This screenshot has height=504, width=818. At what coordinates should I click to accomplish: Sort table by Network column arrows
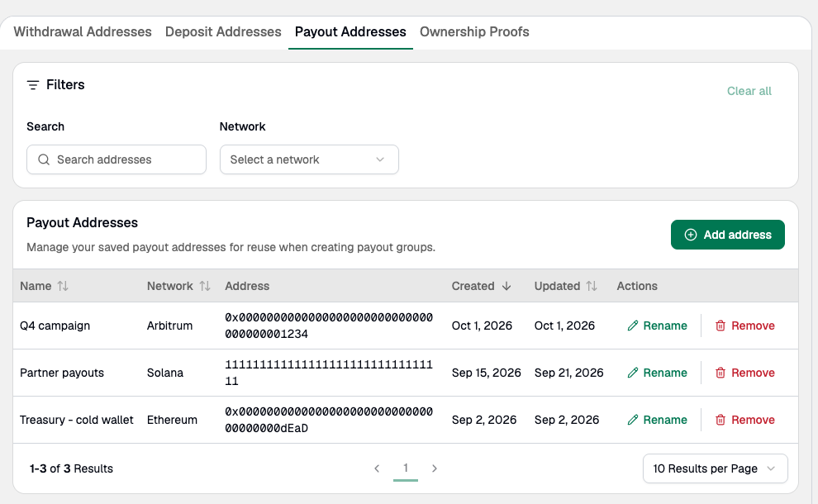point(205,286)
